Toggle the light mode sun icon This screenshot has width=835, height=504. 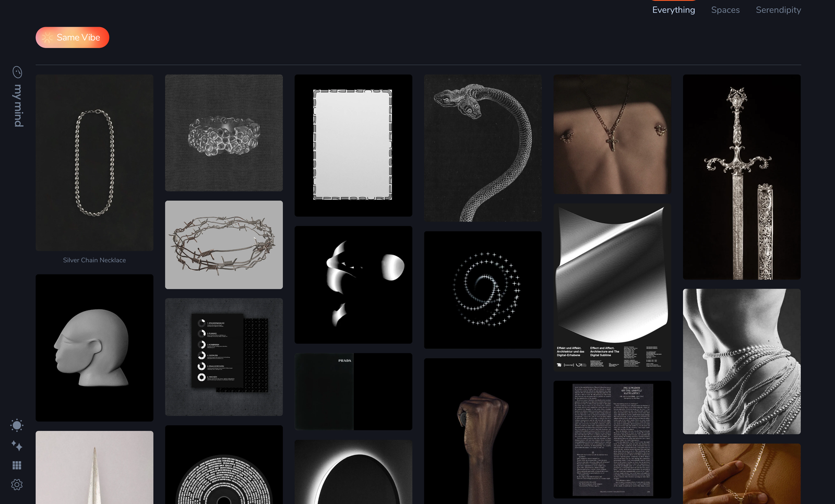pos(17,425)
